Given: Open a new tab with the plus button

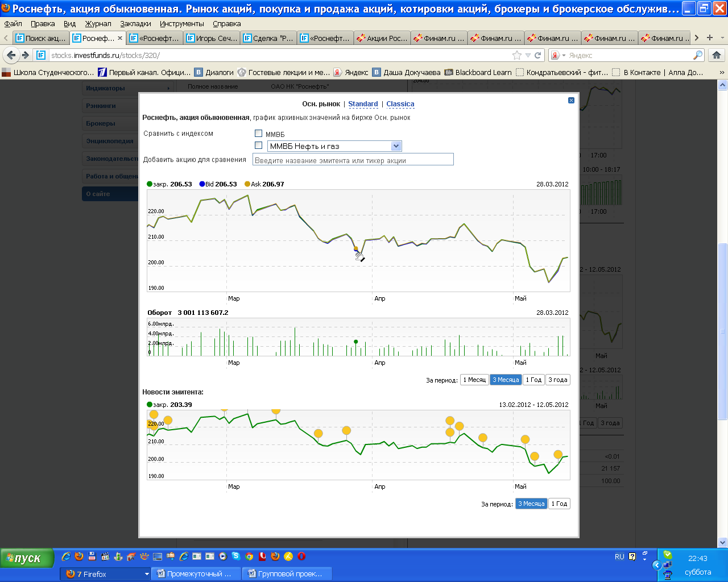Looking at the screenshot, I should 709,38.
